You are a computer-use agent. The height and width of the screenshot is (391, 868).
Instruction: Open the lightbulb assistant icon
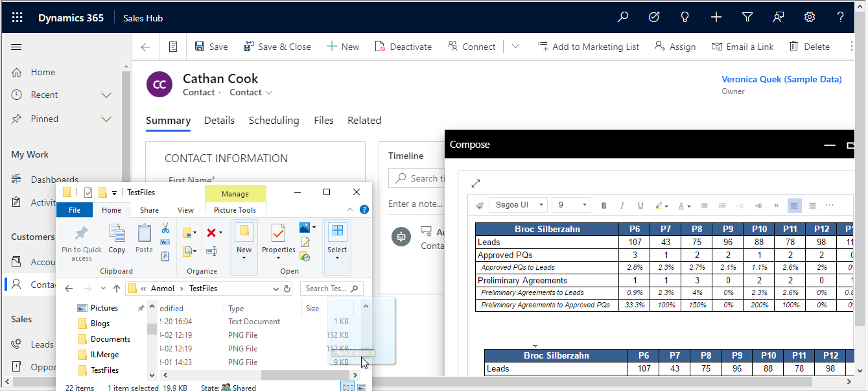(x=685, y=18)
